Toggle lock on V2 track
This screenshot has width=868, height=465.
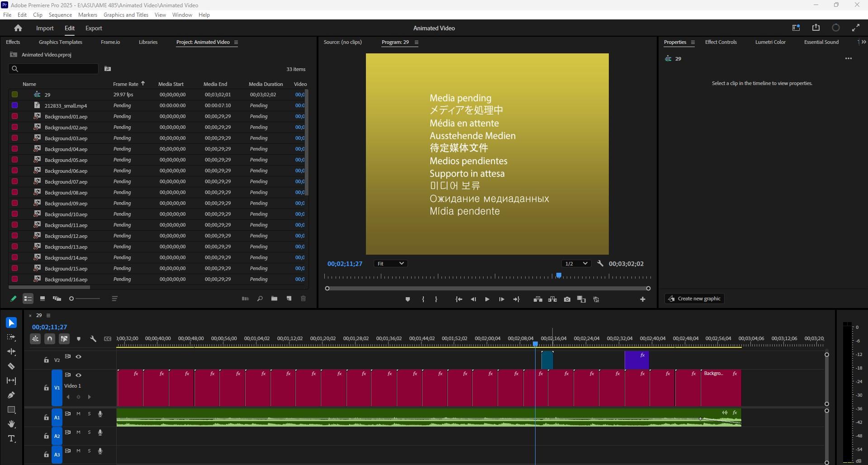coord(46,360)
